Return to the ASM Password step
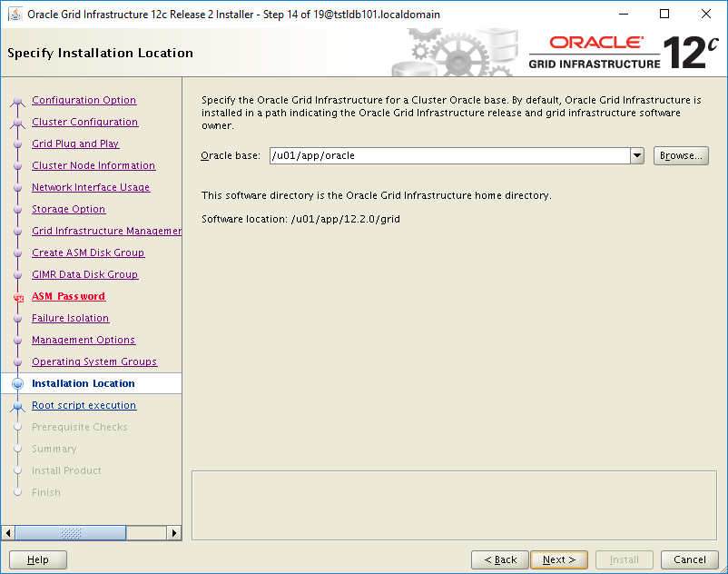Image resolution: width=728 pixels, height=574 pixels. (x=69, y=296)
